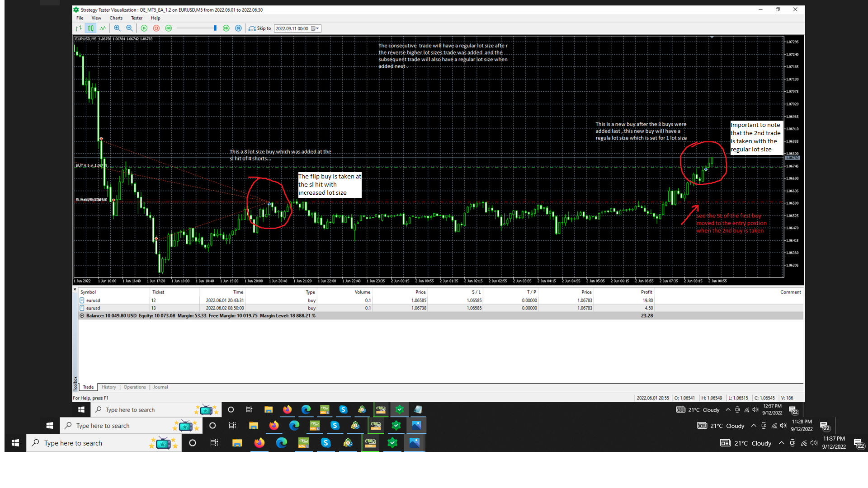Open the Tester menu
The image size is (868, 488).
point(137,18)
